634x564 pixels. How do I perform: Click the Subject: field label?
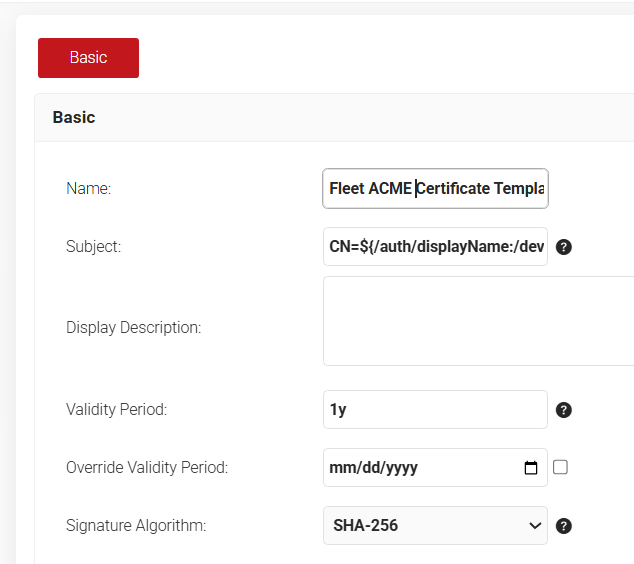click(x=93, y=247)
